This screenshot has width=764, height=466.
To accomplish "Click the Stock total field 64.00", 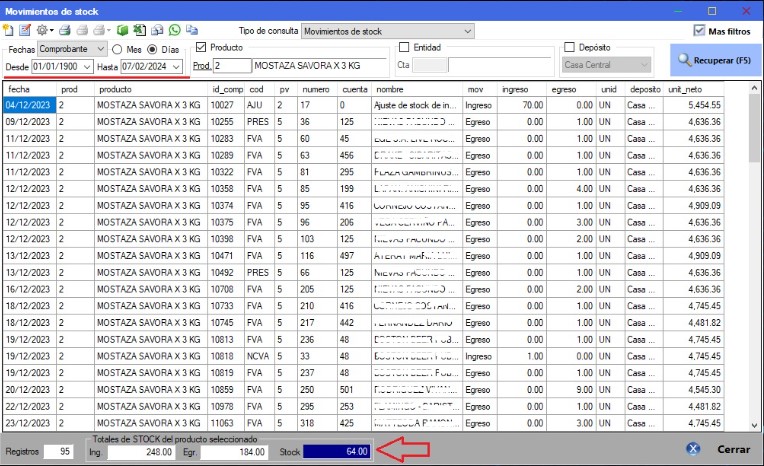I will 337,451.
